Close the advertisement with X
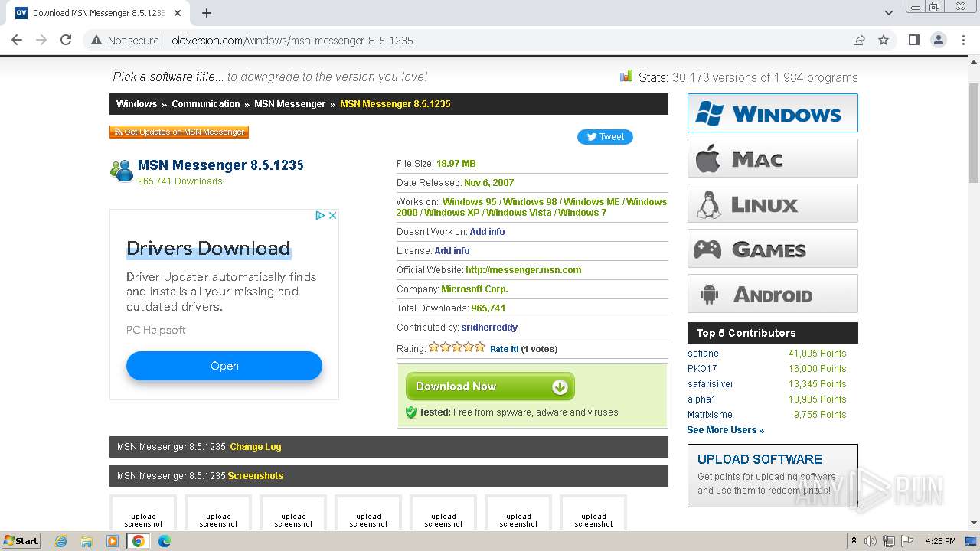 pyautogui.click(x=333, y=216)
